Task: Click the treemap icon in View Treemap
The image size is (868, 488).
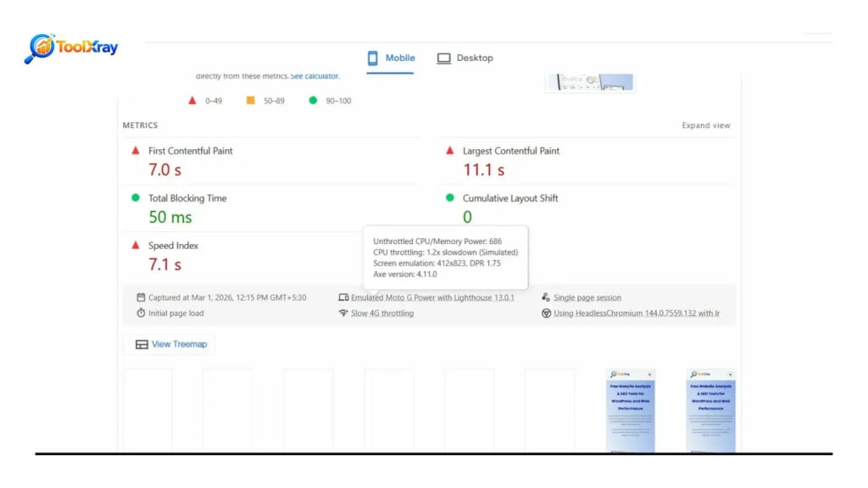Action: (142, 344)
